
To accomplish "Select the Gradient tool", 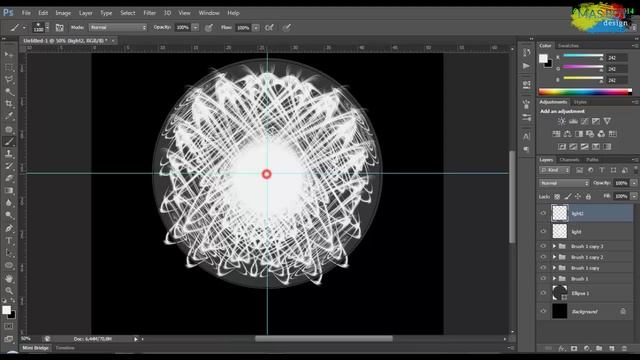I will tap(9, 191).
